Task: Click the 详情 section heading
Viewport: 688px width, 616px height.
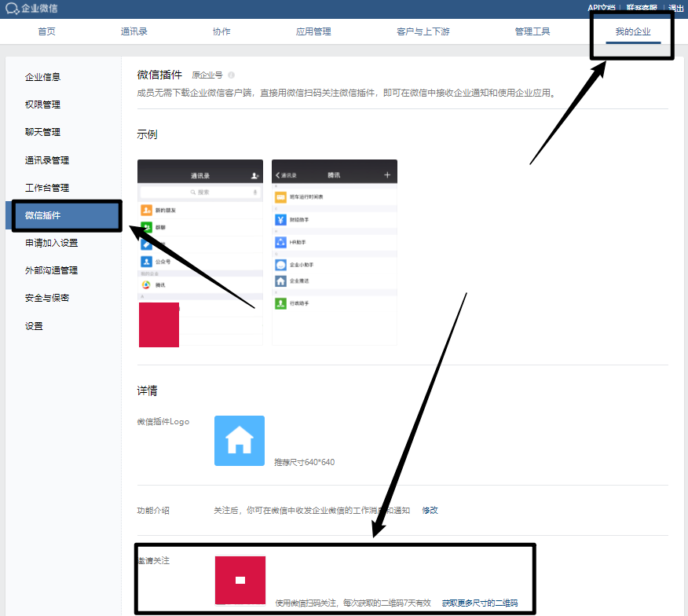Action: tap(147, 390)
